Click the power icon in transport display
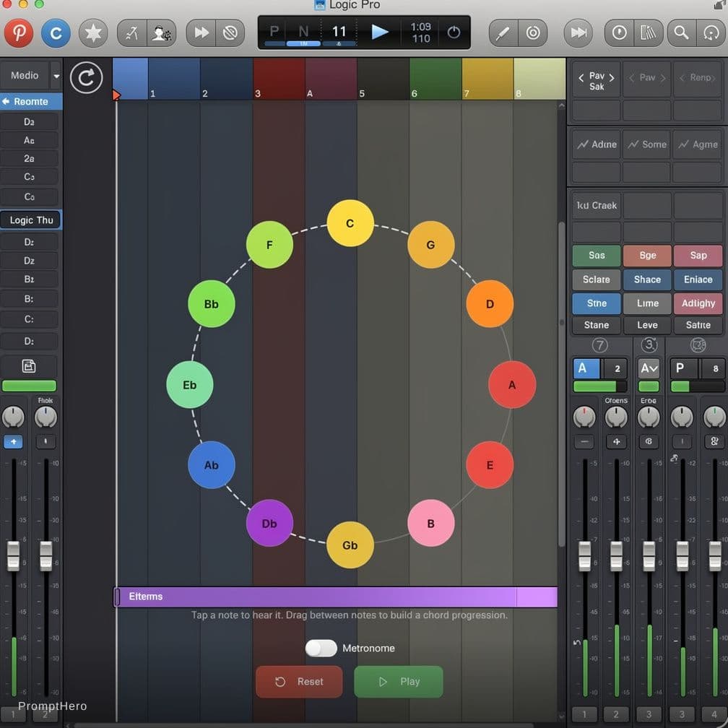The image size is (728, 728). pos(454,32)
